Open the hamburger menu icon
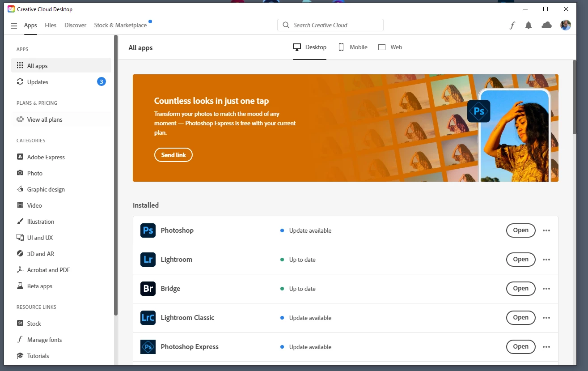 14,26
